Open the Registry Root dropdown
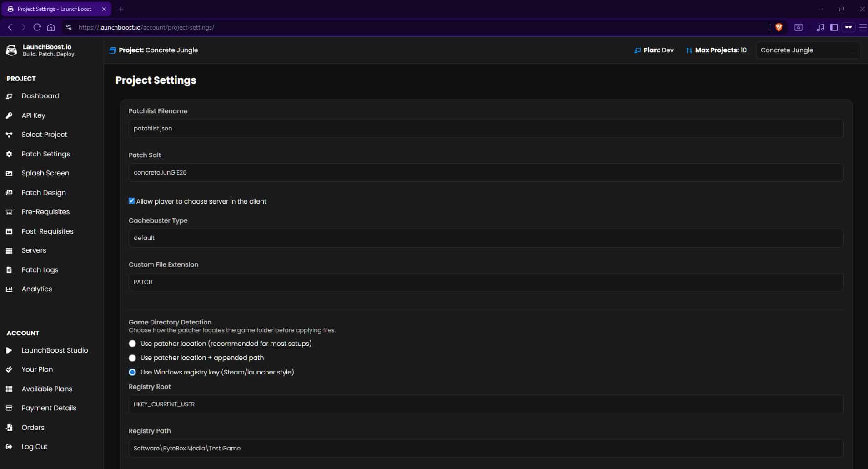868x469 pixels. click(x=486, y=404)
